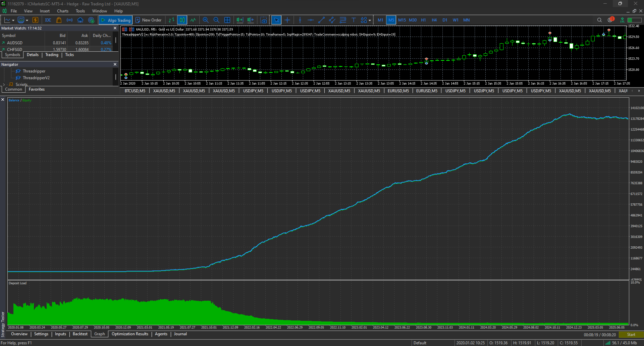The height and width of the screenshot is (346, 644).
Task: Open the File menu
Action: coord(14,11)
